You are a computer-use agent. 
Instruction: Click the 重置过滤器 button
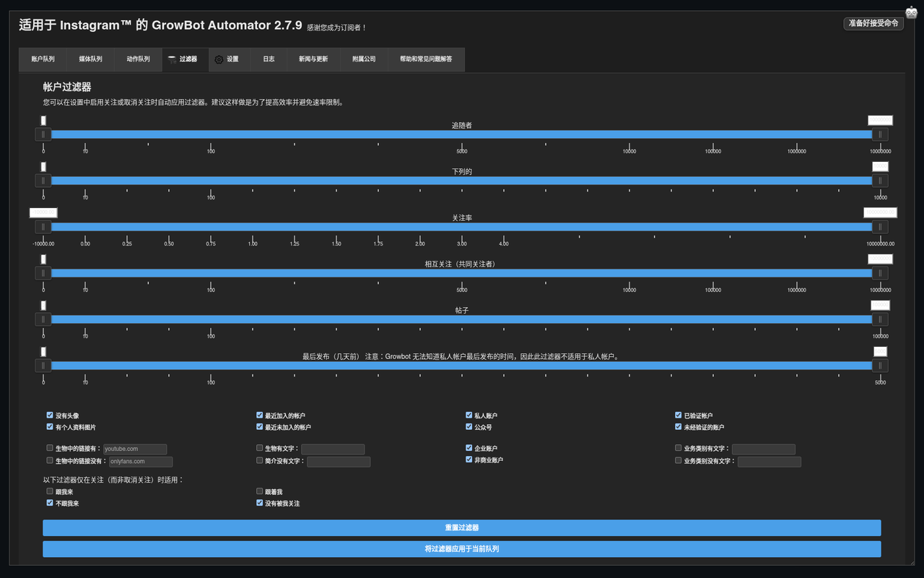[462, 528]
